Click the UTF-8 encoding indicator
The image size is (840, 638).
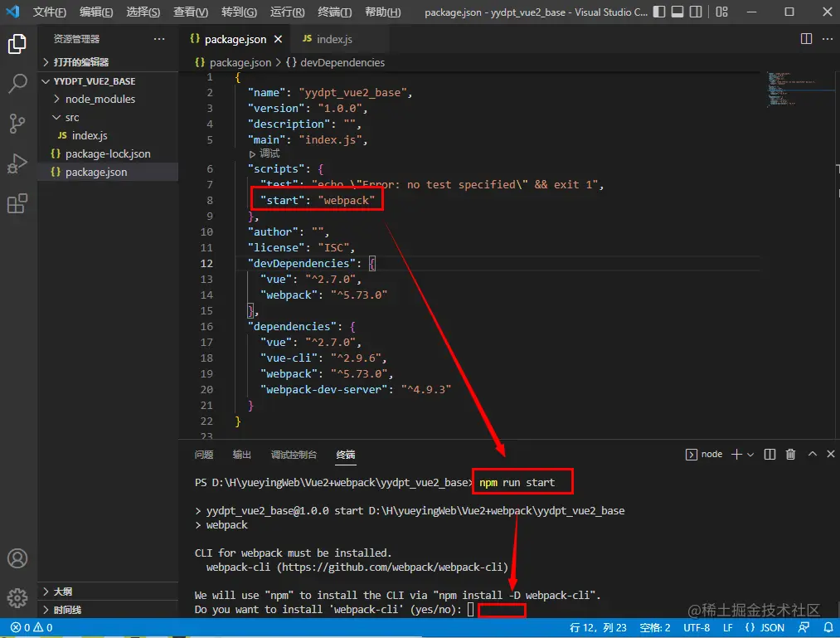pos(697,627)
